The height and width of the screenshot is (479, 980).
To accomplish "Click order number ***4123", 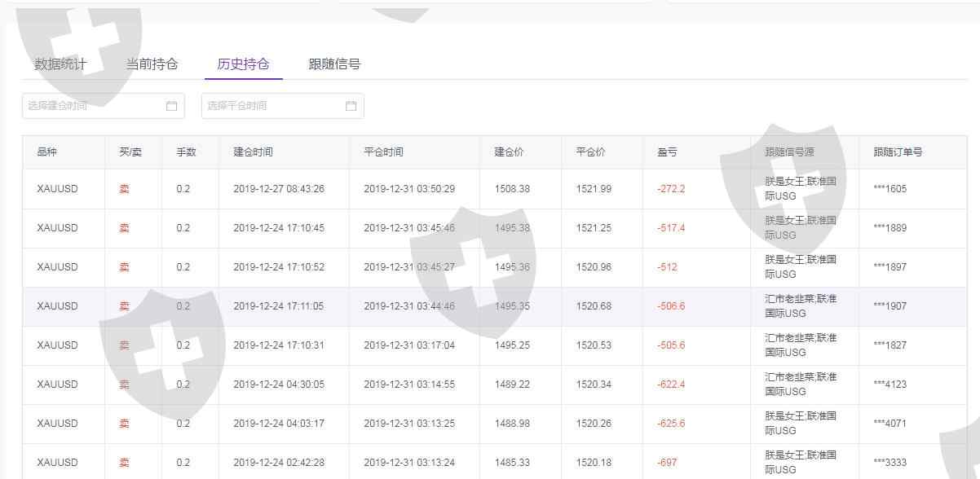I will (x=890, y=385).
